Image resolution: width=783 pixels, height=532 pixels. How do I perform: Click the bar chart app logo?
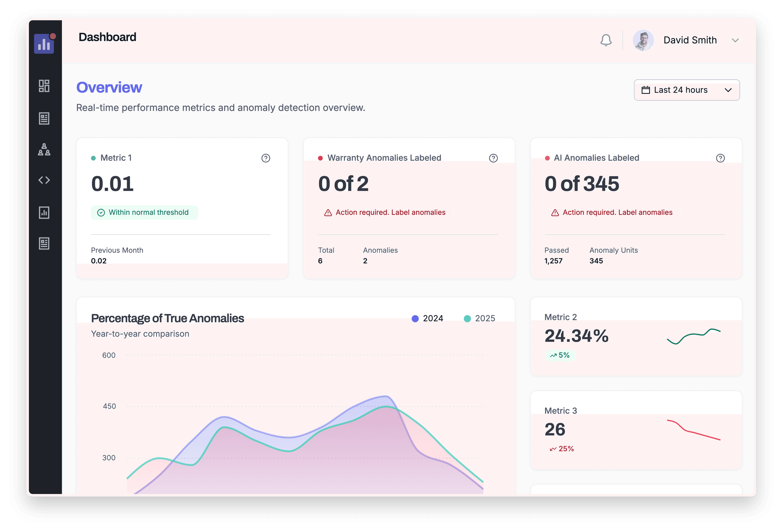[x=44, y=43]
